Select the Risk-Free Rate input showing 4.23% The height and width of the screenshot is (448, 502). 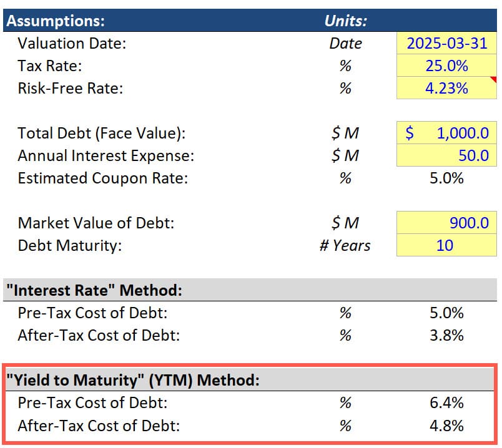click(446, 88)
